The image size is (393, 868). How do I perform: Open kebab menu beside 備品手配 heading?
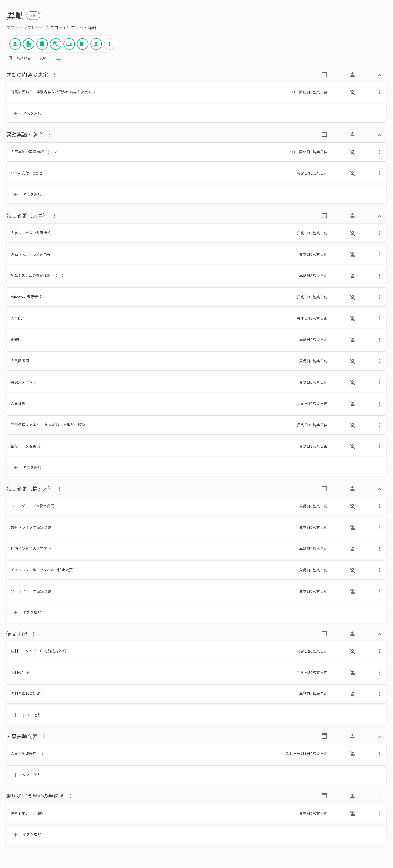33,634
